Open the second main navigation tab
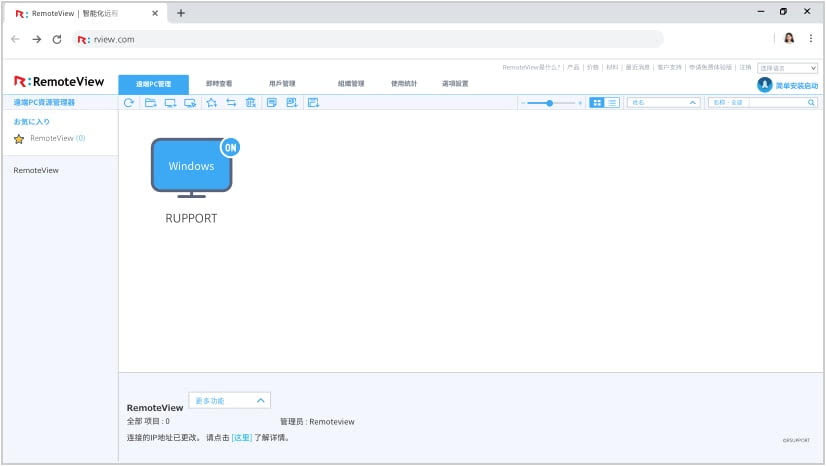Viewport: 826px width, 466px height. click(219, 84)
